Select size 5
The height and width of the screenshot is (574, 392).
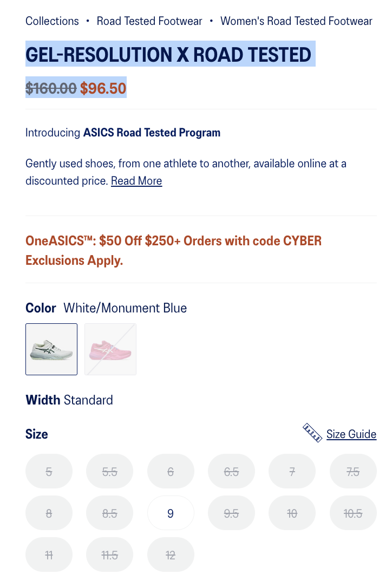pos(49,472)
